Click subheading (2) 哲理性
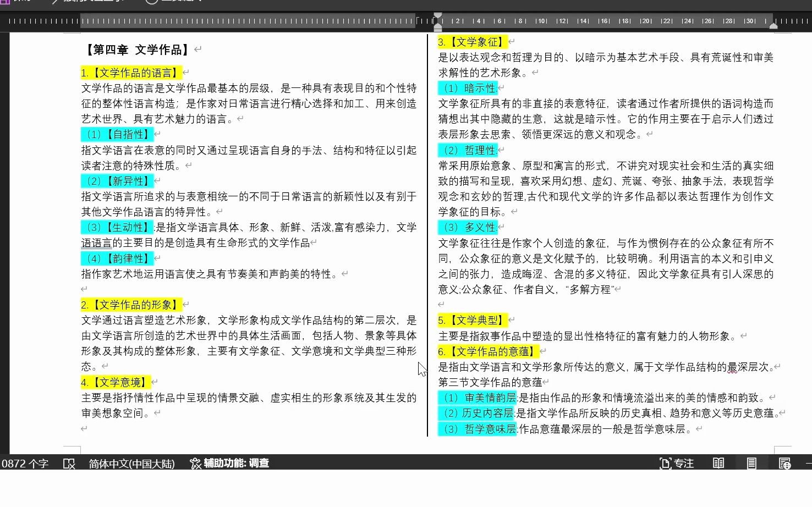 click(468, 150)
